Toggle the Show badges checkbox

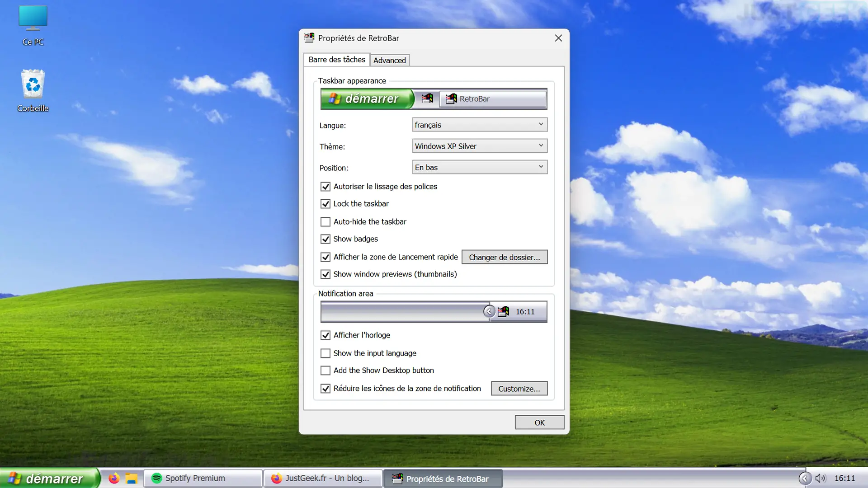[x=325, y=239]
